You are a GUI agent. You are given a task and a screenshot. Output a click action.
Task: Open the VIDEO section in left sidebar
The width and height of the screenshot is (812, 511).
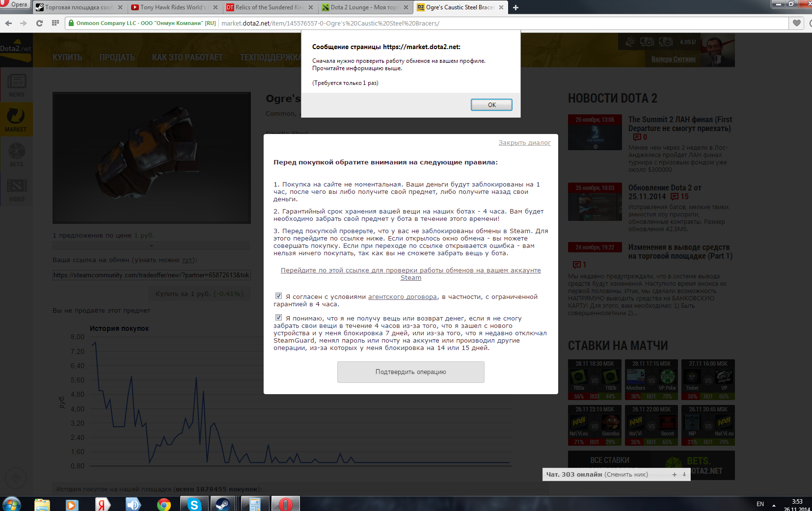[16, 189]
